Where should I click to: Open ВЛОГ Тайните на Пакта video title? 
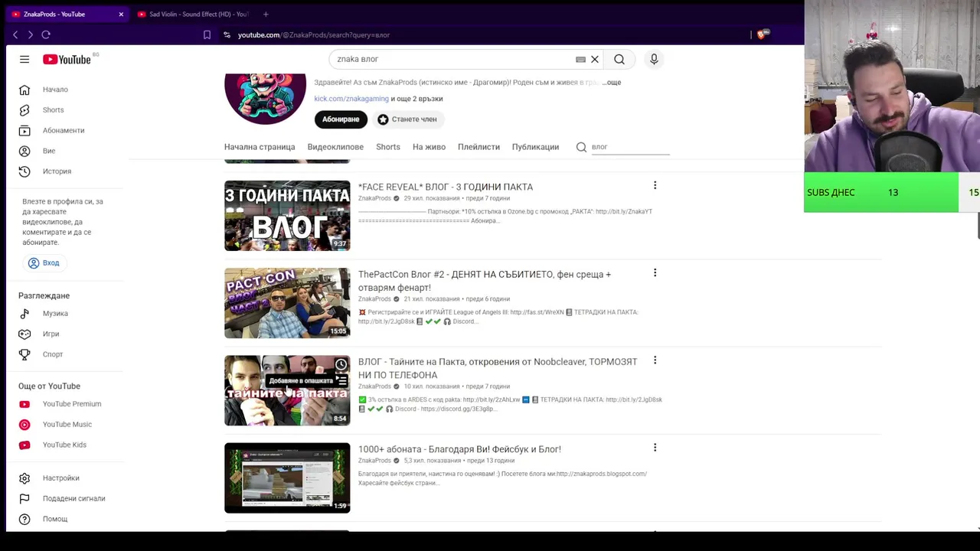[498, 368]
